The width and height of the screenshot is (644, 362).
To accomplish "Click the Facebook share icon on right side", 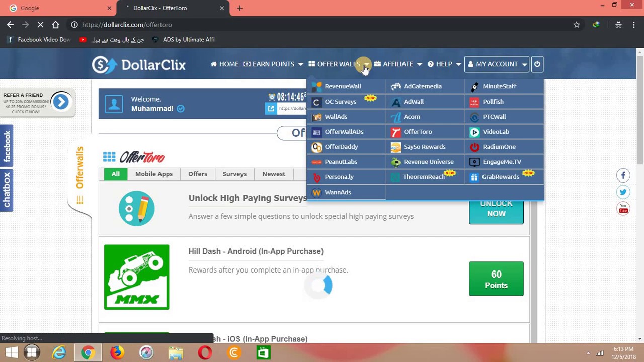I will coord(623,175).
